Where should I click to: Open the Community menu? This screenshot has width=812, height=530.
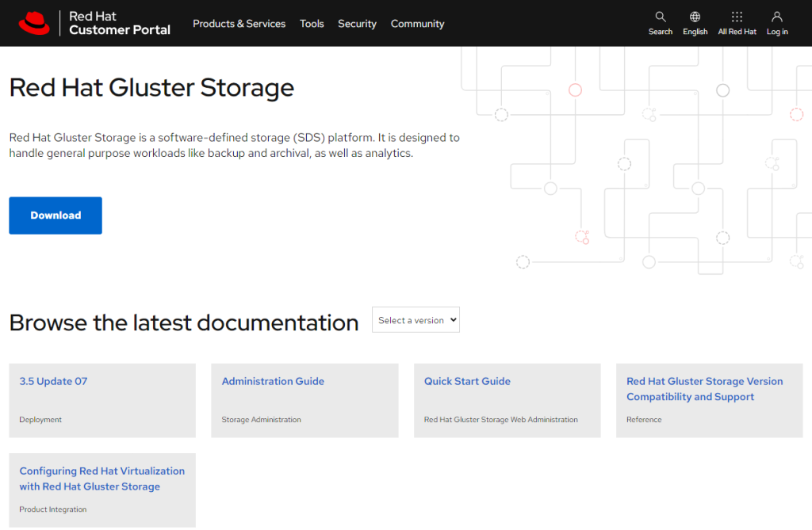click(417, 24)
